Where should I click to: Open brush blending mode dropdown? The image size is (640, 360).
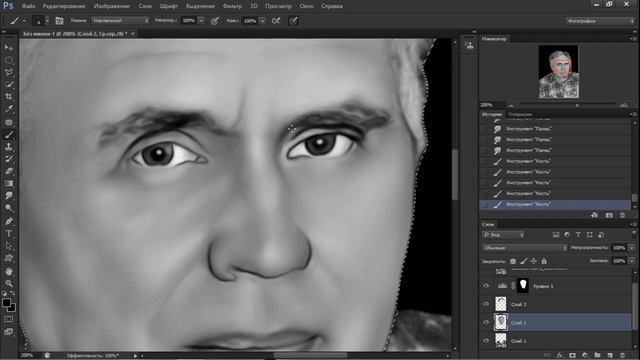tap(121, 20)
